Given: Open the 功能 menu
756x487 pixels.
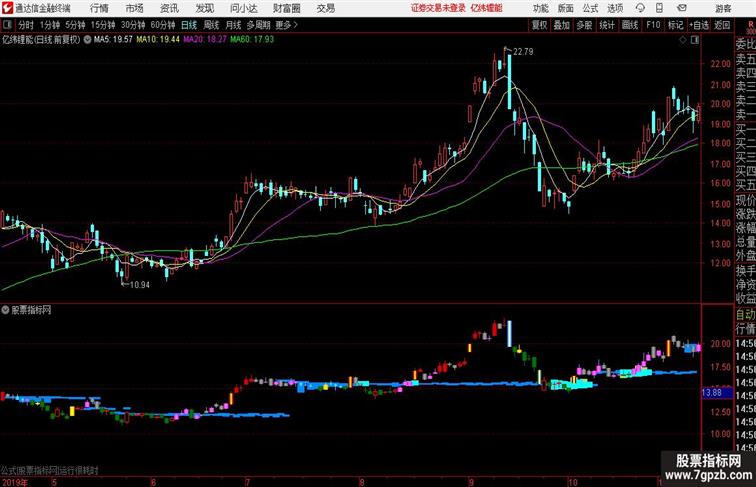Looking at the screenshot, I should (x=540, y=8).
